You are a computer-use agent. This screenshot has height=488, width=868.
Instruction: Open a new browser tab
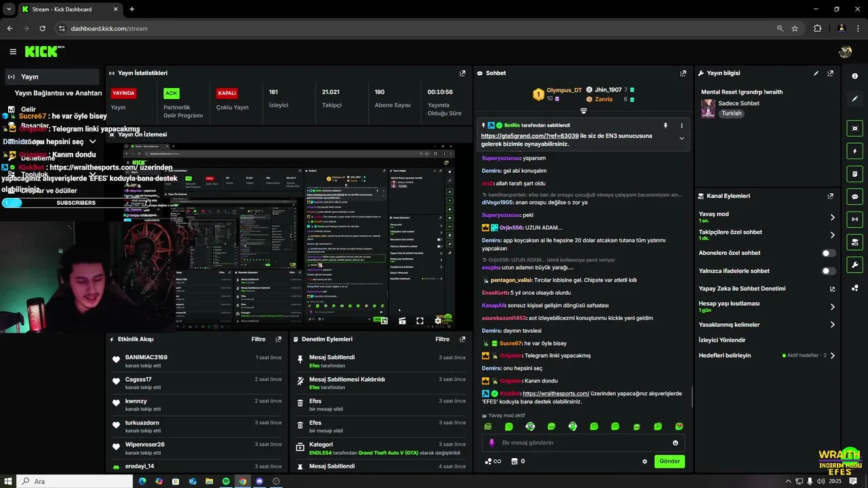coord(132,9)
